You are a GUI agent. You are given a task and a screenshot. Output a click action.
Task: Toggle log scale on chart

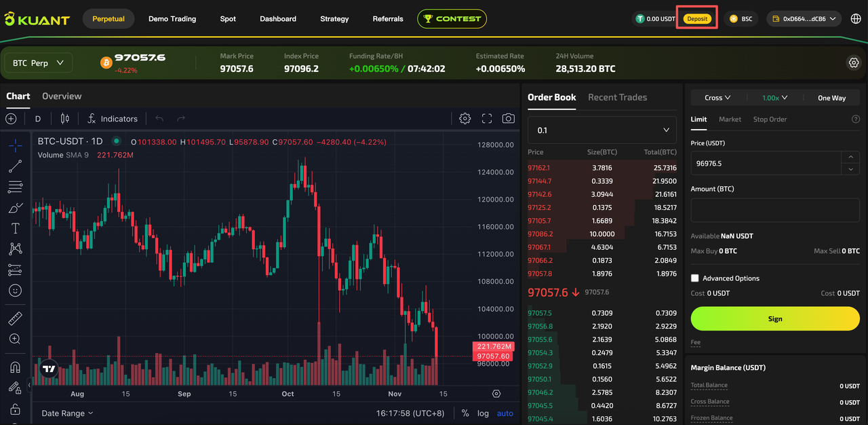(x=483, y=413)
